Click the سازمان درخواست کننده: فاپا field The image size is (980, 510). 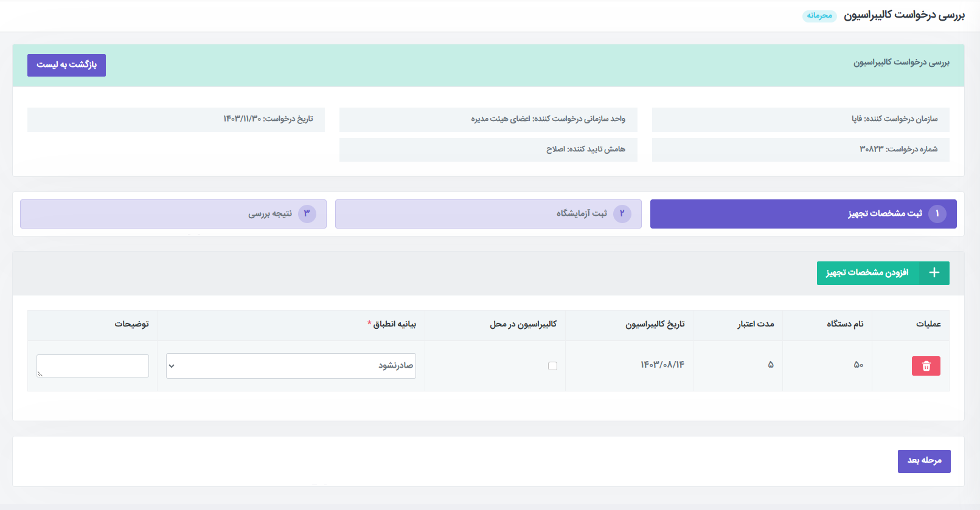point(801,120)
